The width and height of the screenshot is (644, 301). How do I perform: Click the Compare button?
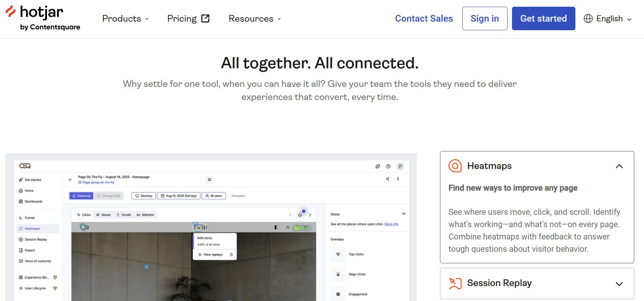tap(238, 196)
